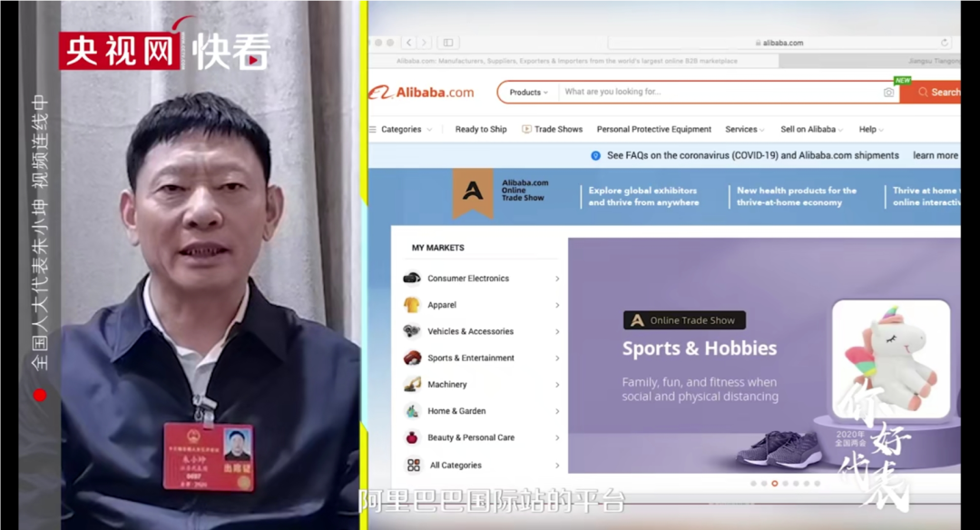Click 'Home & Garden' category text

point(456,411)
